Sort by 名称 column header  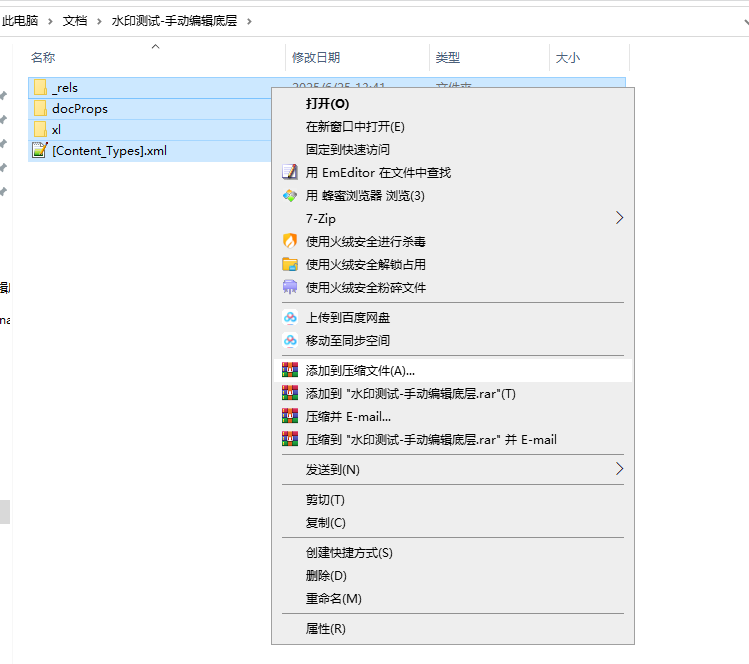(43, 57)
